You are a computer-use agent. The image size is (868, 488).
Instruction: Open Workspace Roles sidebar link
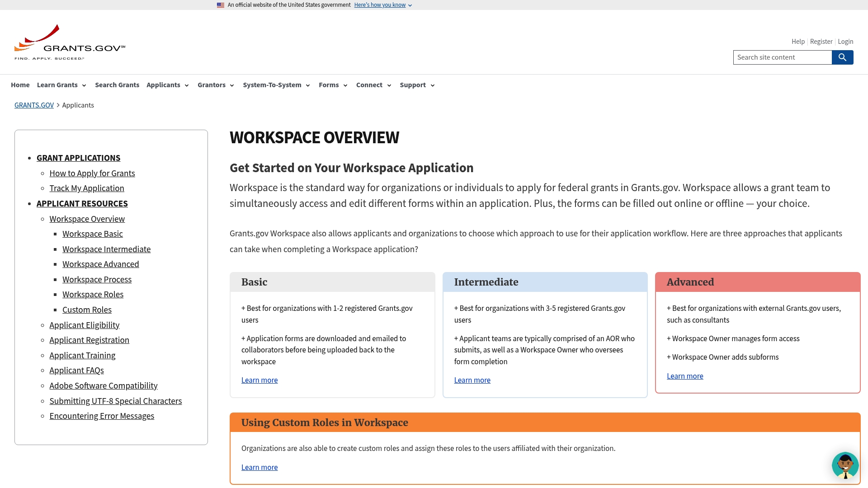[93, 295]
